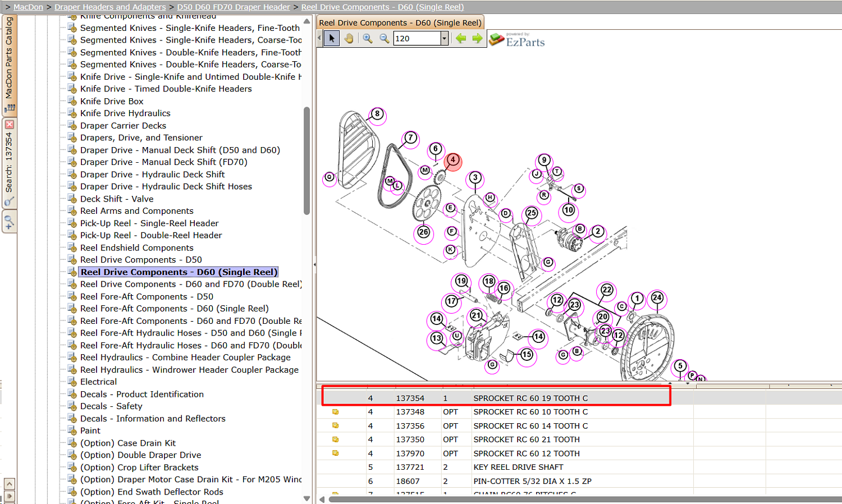Switch to the Search: 137354 side tab
This screenshot has height=504, width=842.
(9, 163)
